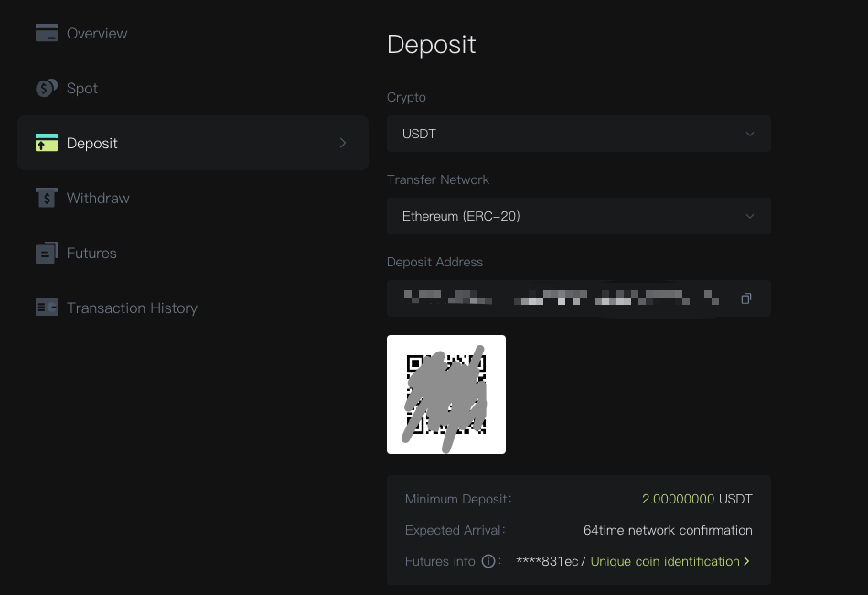
Task: Click the deposit QR code image
Action: (x=446, y=395)
